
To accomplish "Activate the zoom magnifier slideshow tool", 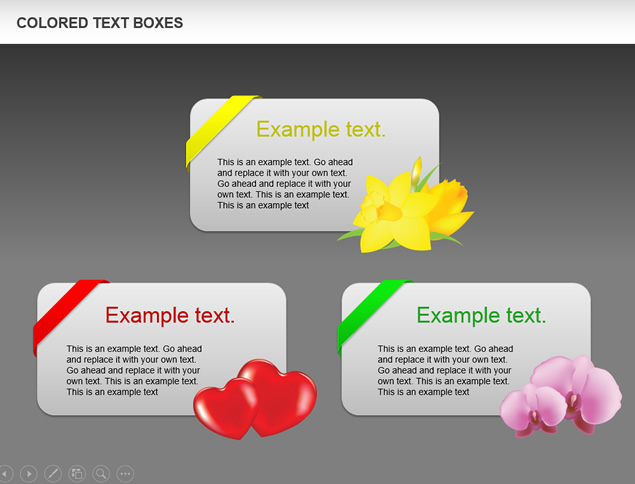I will pos(101,473).
